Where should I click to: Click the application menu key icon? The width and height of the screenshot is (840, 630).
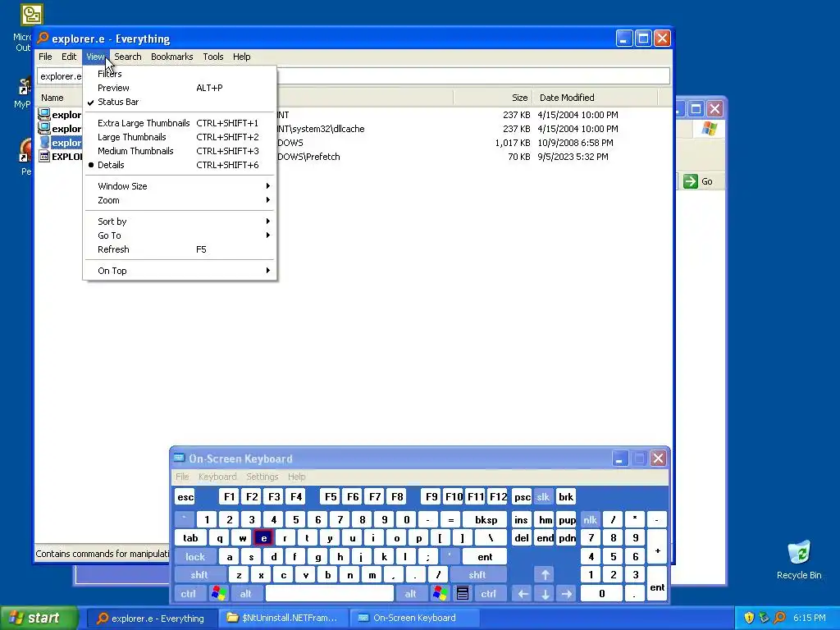[463, 594]
